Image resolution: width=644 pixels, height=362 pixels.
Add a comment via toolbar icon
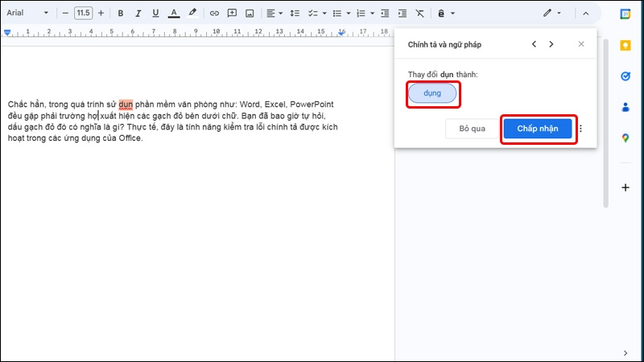pos(232,13)
